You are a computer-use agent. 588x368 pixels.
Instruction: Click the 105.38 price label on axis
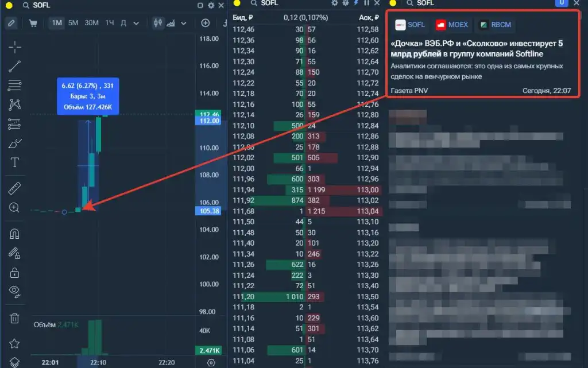209,211
